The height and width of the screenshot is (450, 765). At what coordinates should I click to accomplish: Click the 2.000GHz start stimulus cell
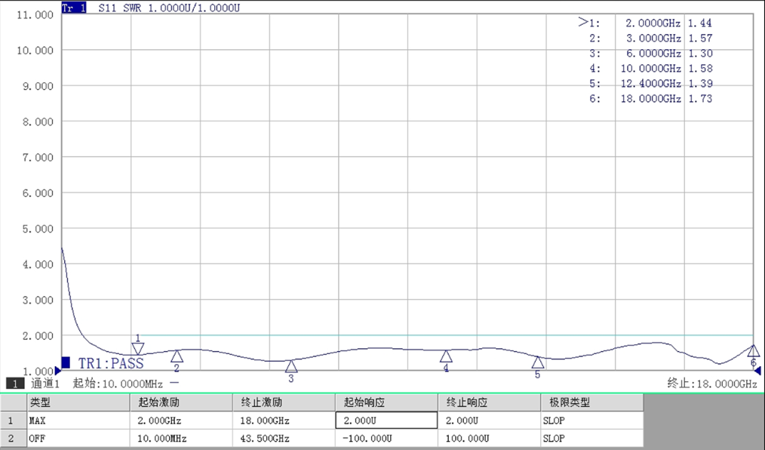click(x=183, y=421)
